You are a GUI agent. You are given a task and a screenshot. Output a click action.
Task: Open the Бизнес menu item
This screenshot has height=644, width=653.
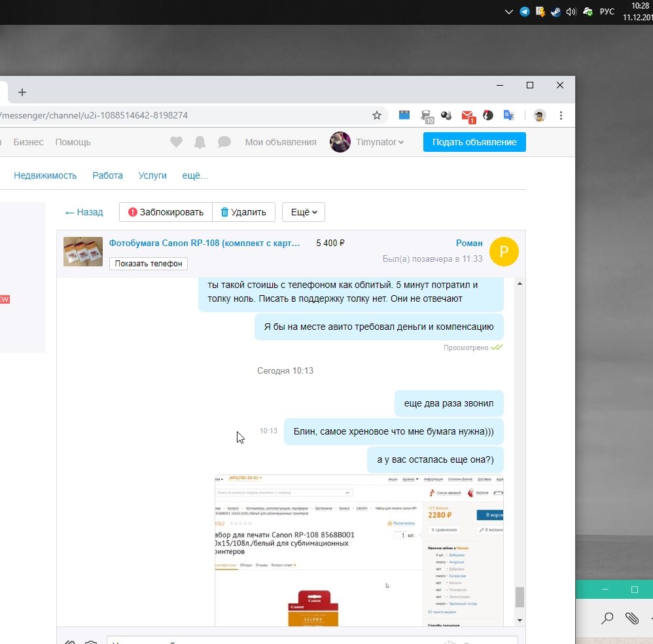coord(28,142)
